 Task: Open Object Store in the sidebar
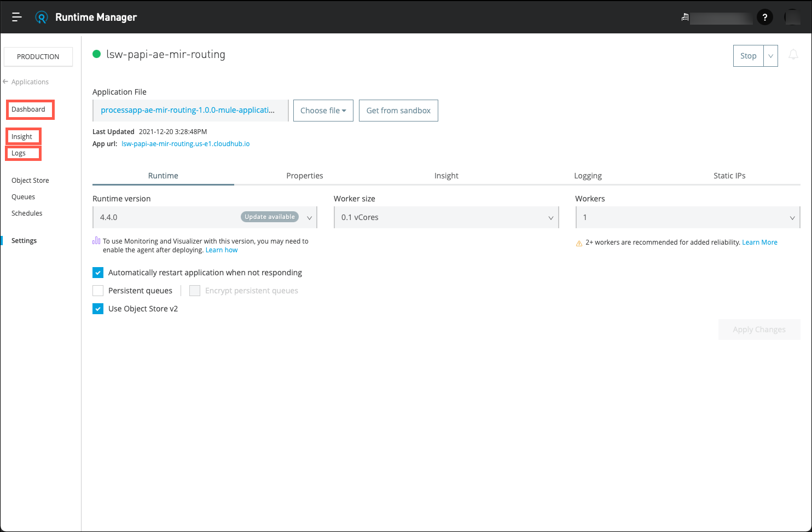pos(30,181)
